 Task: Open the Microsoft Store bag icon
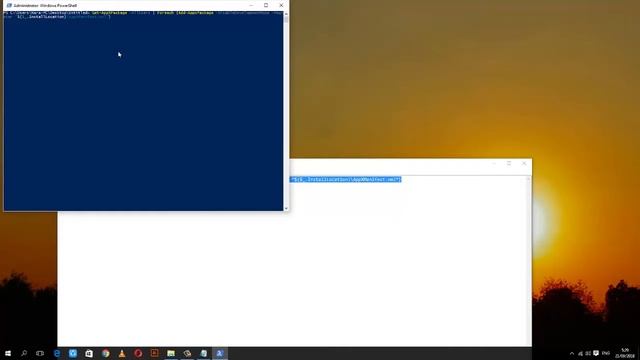click(x=89, y=353)
